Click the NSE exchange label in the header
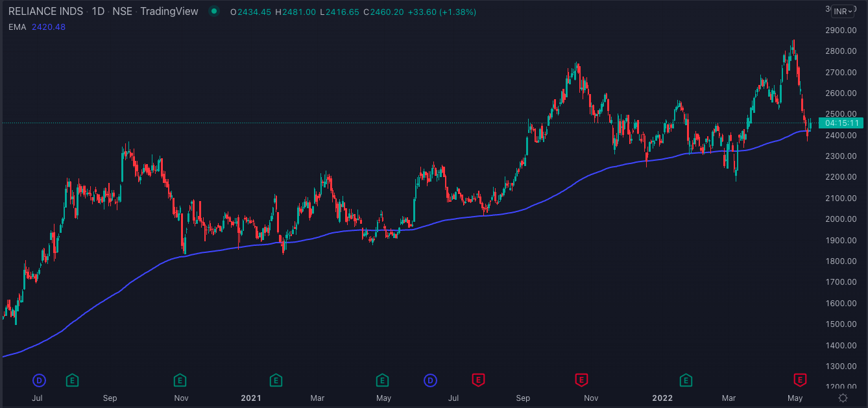The width and height of the screenshot is (868, 408). 123,11
